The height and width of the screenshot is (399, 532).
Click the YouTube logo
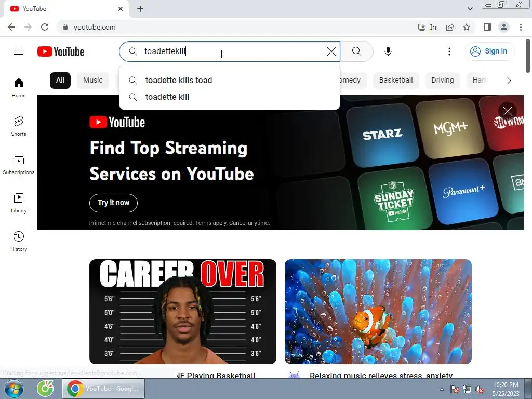coord(61,51)
